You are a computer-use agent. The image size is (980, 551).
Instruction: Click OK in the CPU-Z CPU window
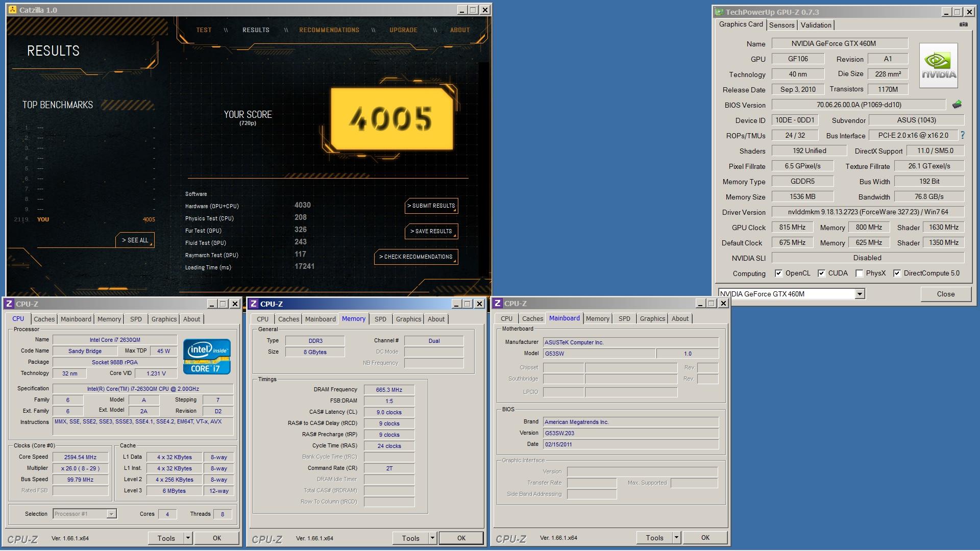point(217,538)
